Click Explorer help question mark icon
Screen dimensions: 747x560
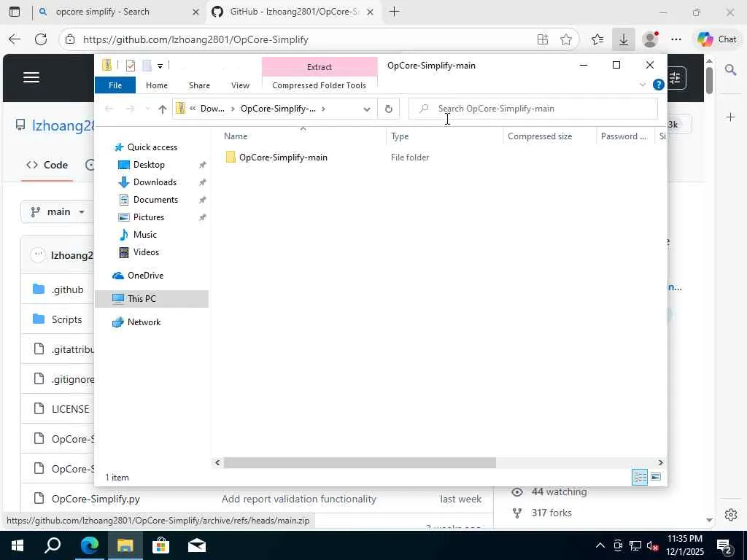point(659,85)
